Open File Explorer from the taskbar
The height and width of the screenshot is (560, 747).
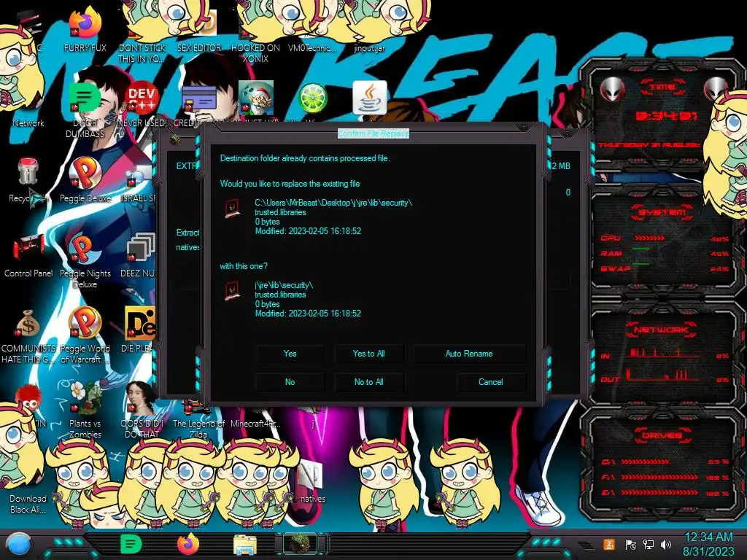click(245, 545)
